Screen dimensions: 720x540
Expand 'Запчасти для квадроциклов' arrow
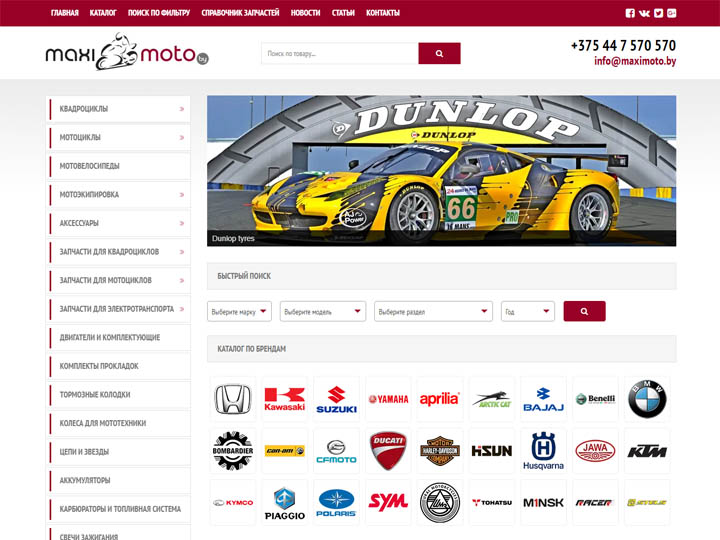pyautogui.click(x=182, y=252)
